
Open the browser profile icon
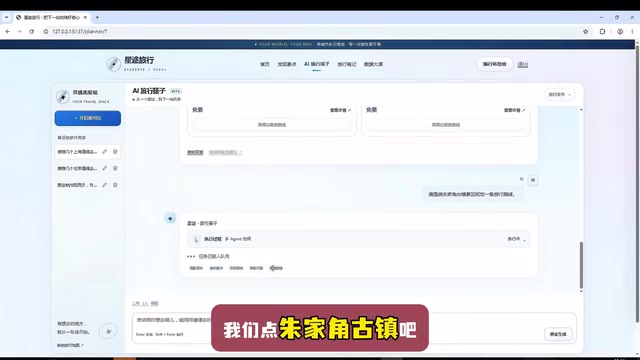(x=620, y=31)
